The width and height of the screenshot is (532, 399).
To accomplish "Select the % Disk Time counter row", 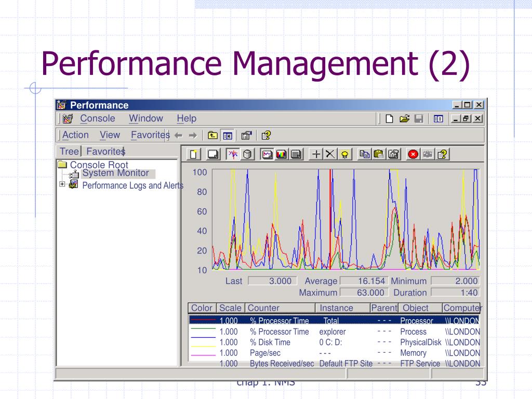I will (x=335, y=342).
